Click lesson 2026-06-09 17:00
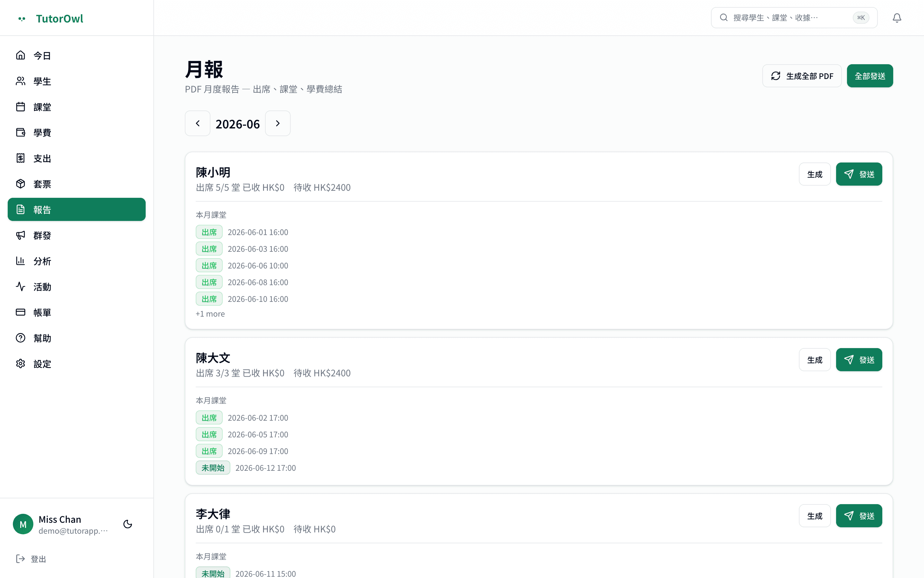The height and width of the screenshot is (578, 924). 258,451
